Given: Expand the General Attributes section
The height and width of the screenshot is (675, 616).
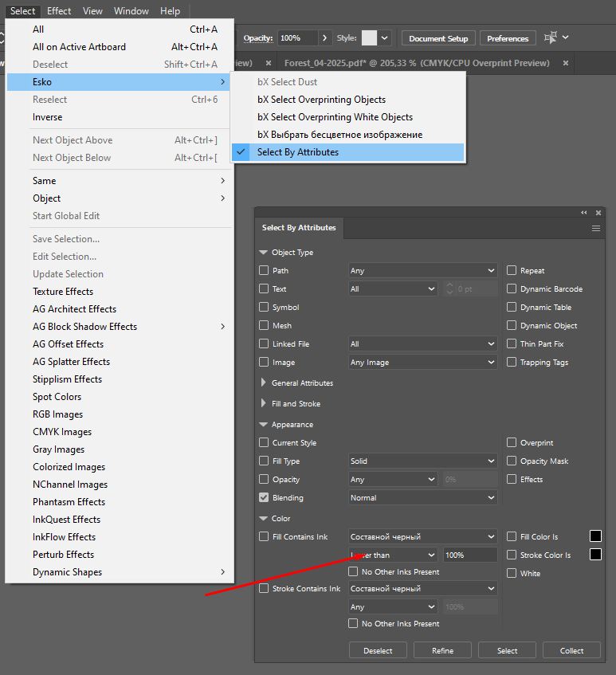Looking at the screenshot, I should point(264,383).
